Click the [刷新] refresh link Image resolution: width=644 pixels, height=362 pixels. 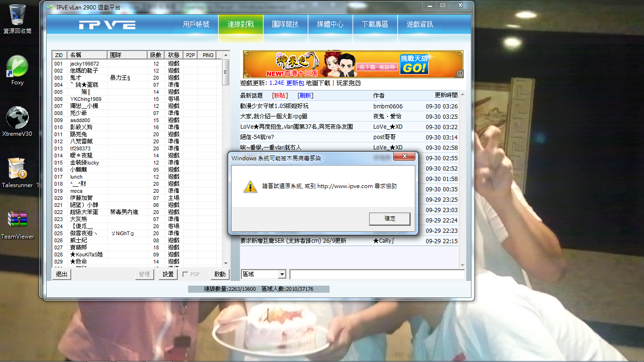pyautogui.click(x=305, y=96)
